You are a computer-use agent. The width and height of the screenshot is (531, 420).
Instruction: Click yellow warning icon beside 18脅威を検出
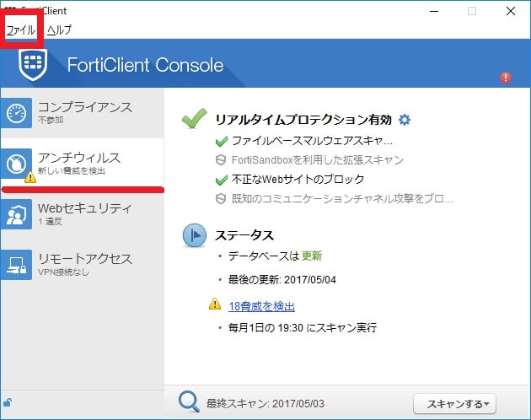point(215,304)
